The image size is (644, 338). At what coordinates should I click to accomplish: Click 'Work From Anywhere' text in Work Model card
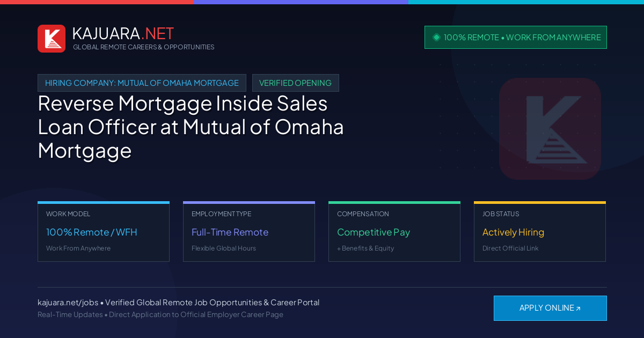click(78, 248)
